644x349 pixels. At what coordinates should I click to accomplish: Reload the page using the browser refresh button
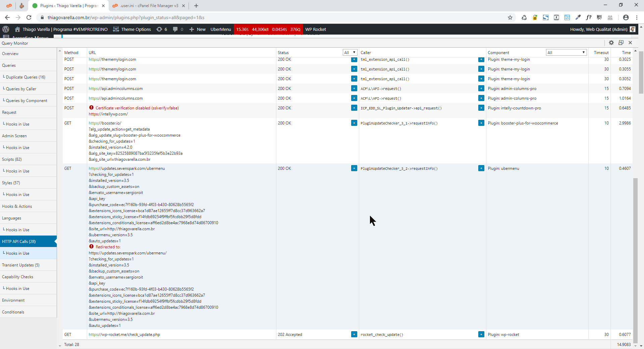[x=29, y=17]
